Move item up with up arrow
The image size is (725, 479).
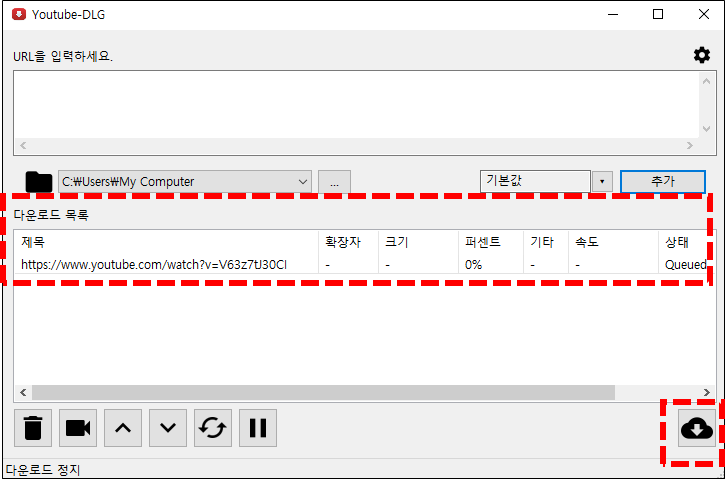123,428
